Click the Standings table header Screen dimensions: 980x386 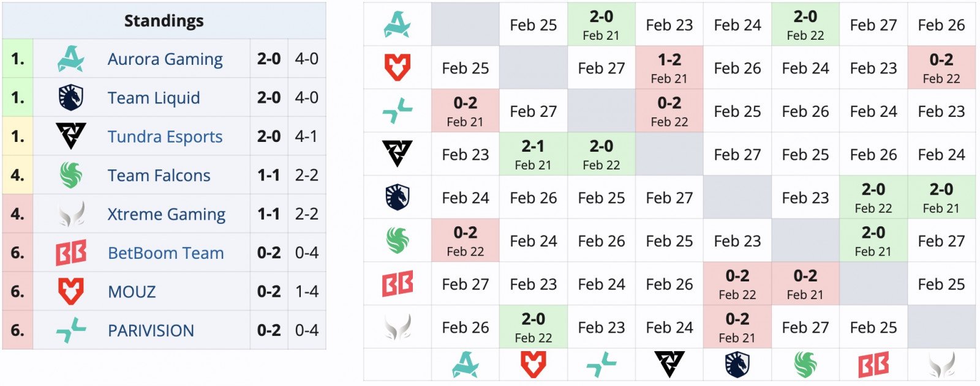[164, 21]
